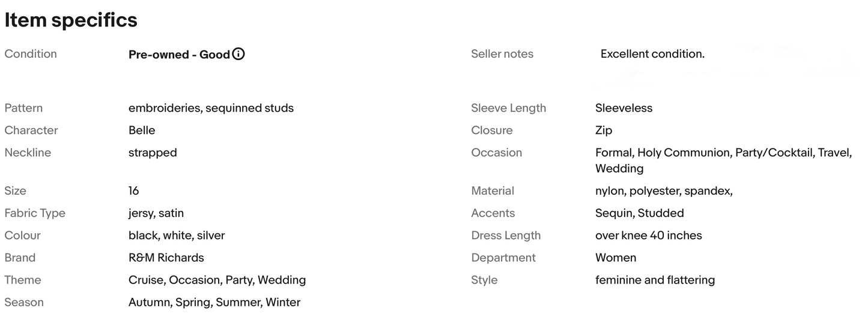This screenshot has width=868, height=334.
Task: Click the 'Sequin, Studded' accents value
Action: click(x=640, y=213)
